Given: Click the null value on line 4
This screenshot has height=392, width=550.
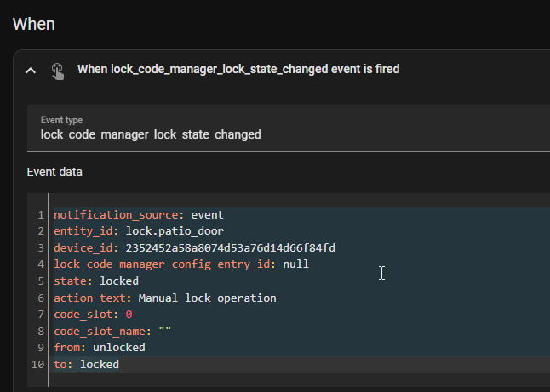Looking at the screenshot, I should click(295, 264).
